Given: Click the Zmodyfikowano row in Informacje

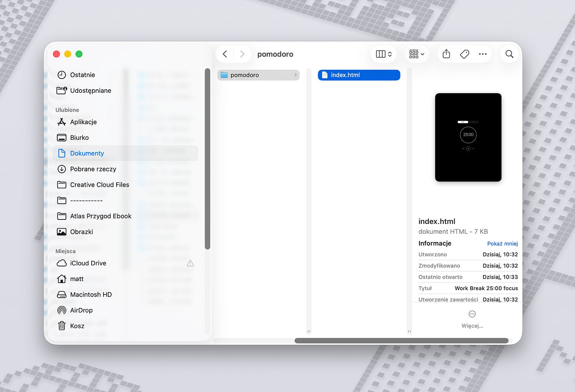Looking at the screenshot, I should 468,266.
